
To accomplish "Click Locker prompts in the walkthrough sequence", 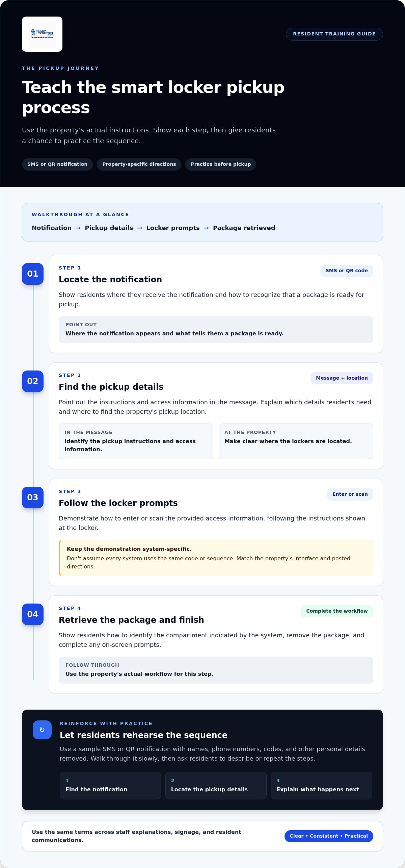I will point(173,228).
